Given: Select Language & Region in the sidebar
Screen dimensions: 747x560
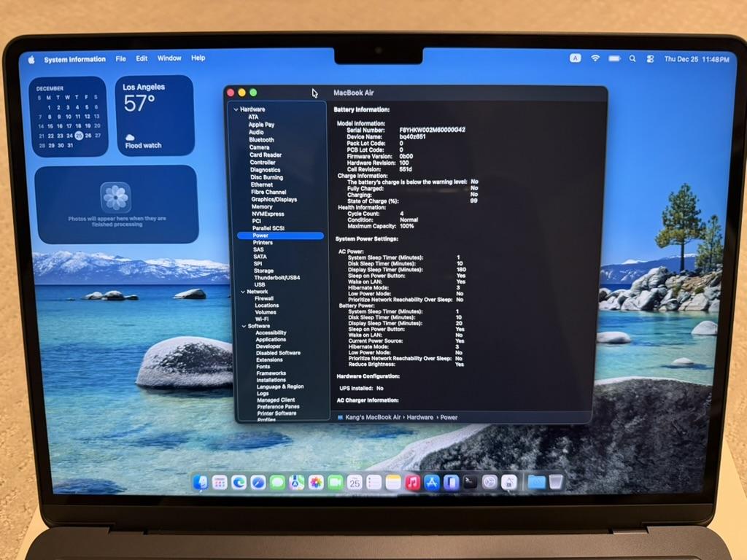Looking at the screenshot, I should pos(280,386).
